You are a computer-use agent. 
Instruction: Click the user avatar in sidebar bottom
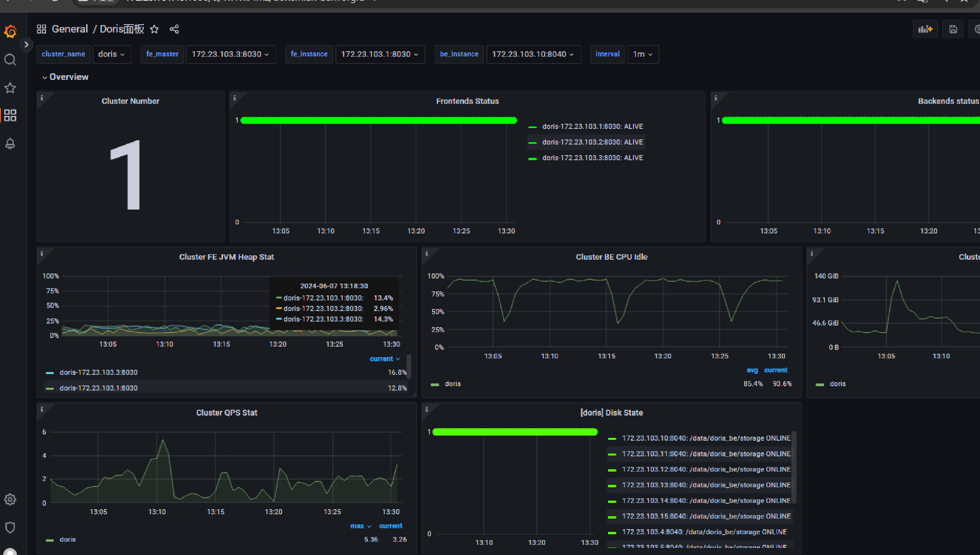pos(10,551)
